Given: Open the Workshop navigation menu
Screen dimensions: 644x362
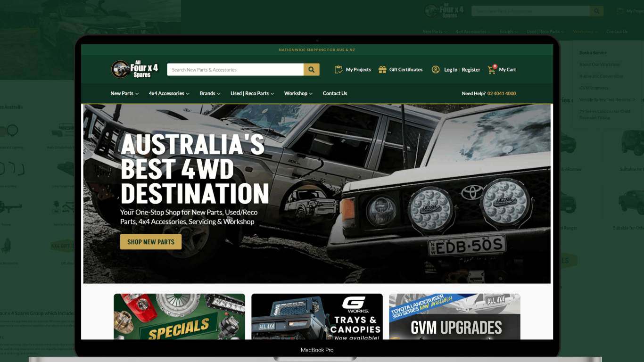Looking at the screenshot, I should tap(298, 93).
